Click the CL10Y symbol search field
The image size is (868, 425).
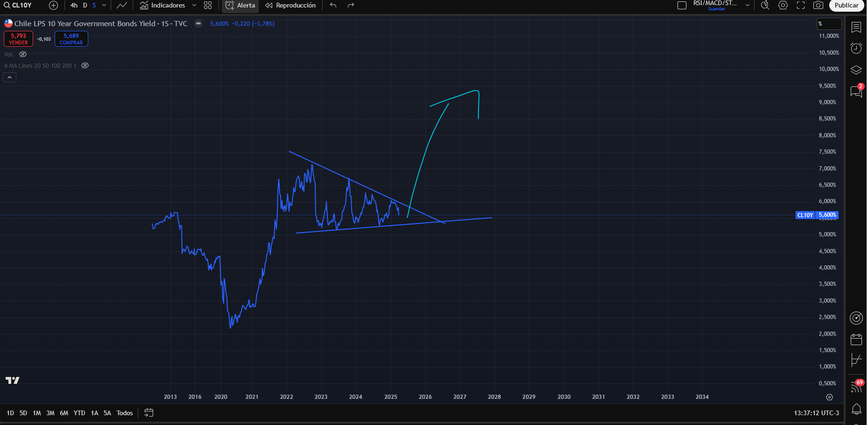coord(21,6)
